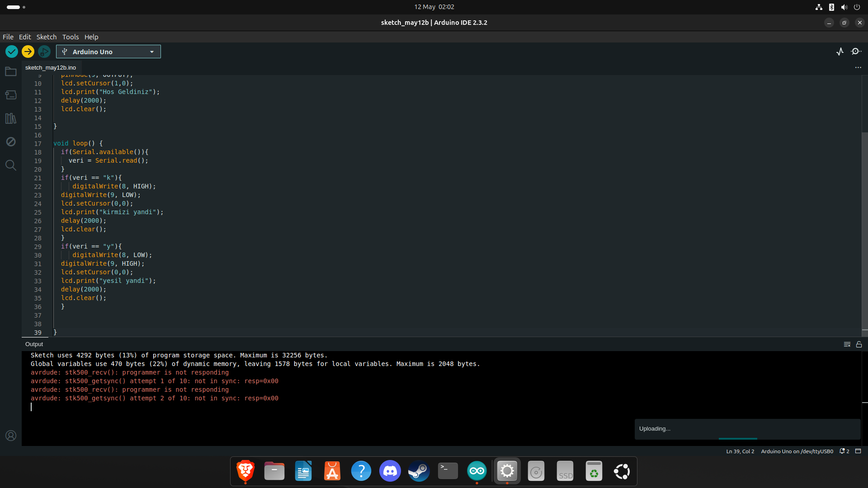The width and height of the screenshot is (868, 488).
Task: Open the Serial Monitor
Action: tap(856, 52)
